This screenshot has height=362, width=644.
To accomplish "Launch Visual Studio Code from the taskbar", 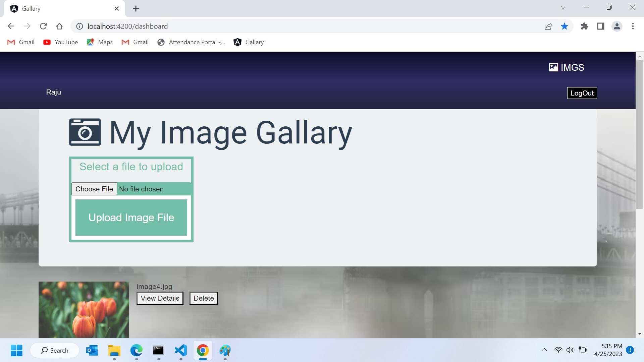I will [x=180, y=351].
